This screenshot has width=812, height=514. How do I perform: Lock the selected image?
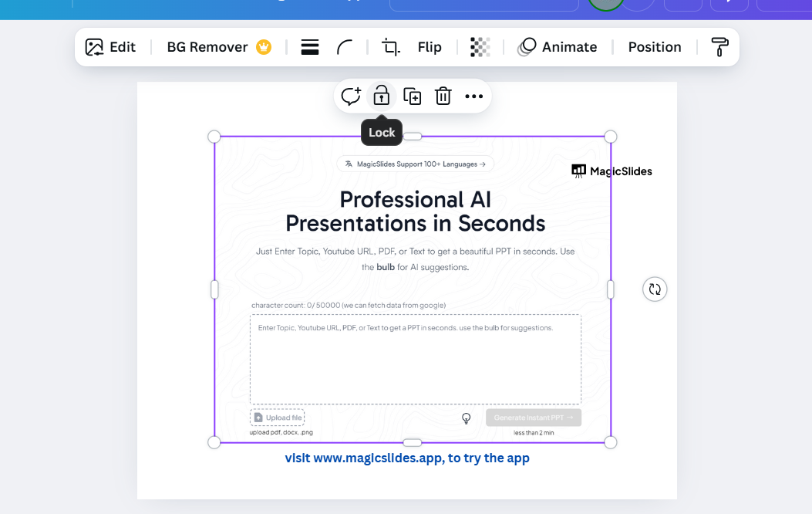coord(381,96)
